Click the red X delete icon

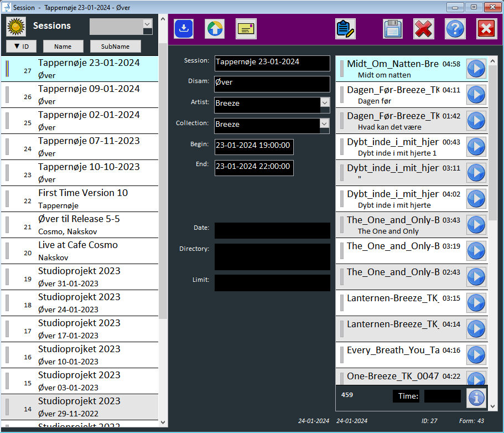coord(424,29)
